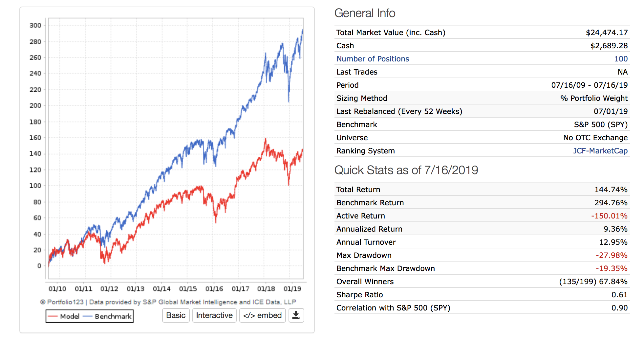Open the Number of Positions link
The width and height of the screenshot is (644, 343).
373,59
